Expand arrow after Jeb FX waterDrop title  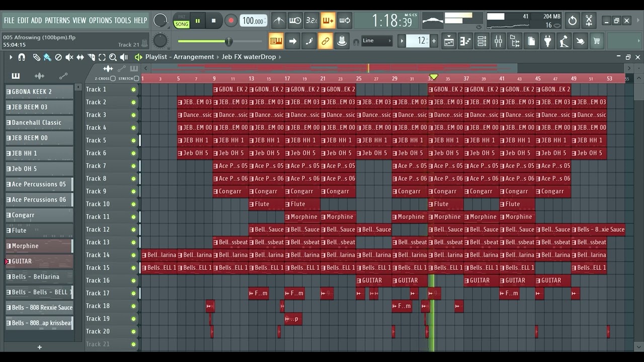tap(280, 57)
